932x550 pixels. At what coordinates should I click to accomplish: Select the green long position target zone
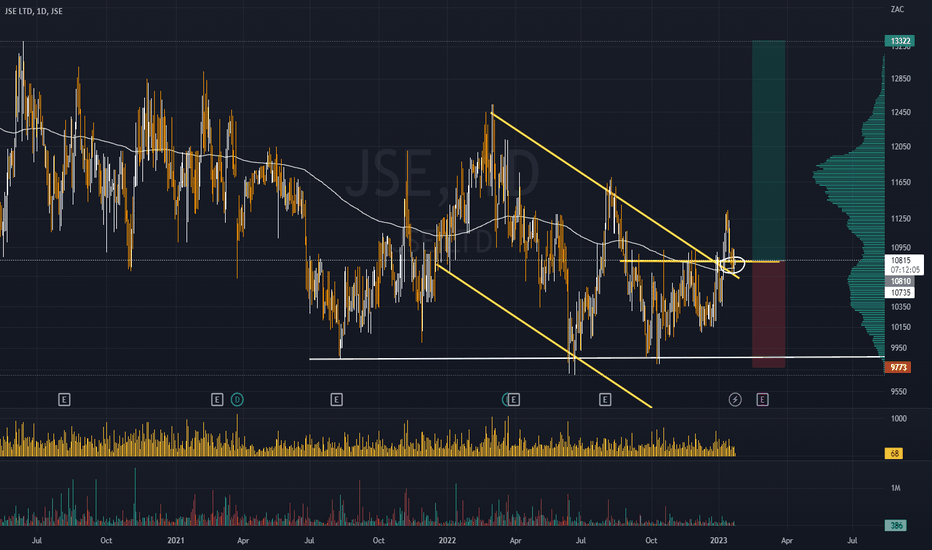tap(769, 150)
